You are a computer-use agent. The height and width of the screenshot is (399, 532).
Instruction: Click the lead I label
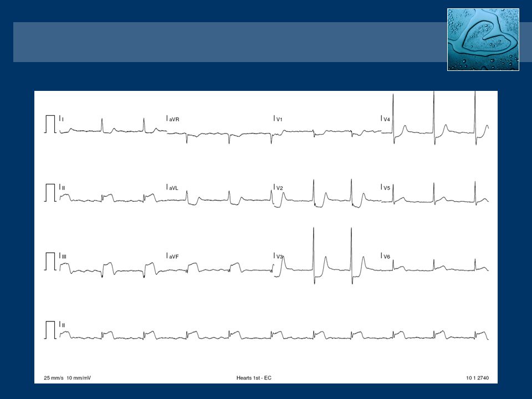point(63,120)
